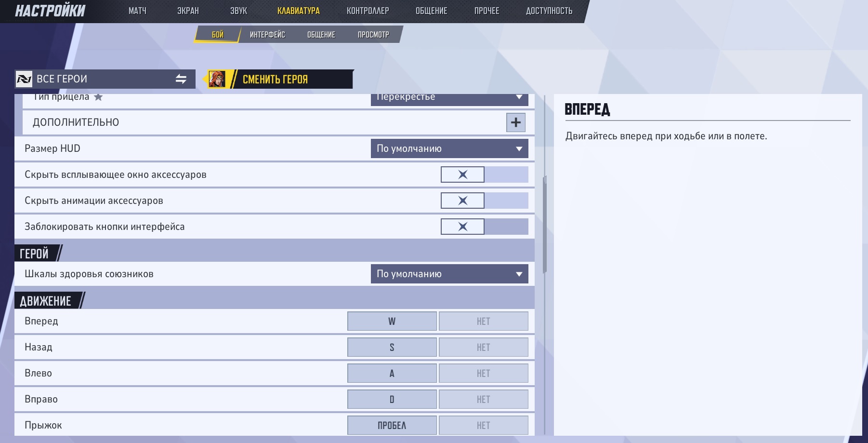Switch to the ПРОЧЕЕ settings tab
The height and width of the screenshot is (443, 868).
coord(487,11)
